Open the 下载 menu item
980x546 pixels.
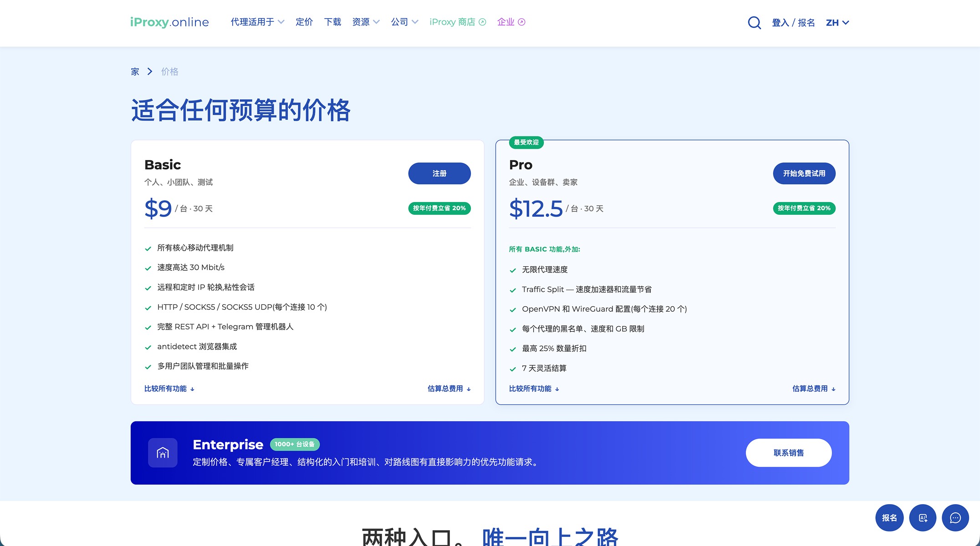332,22
